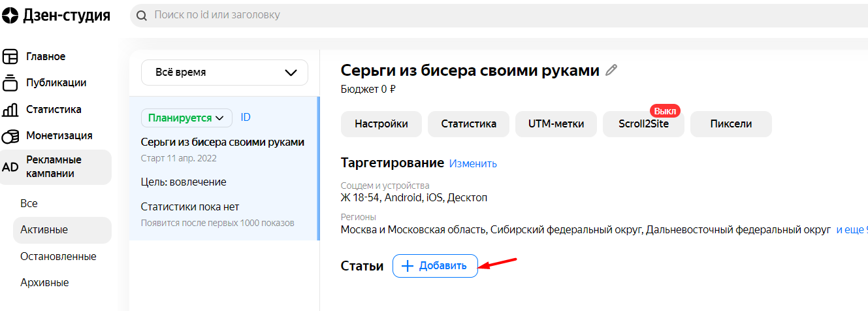Screen dimensions: 868x311
Task: Show Все campaigns filter
Action: click(29, 204)
